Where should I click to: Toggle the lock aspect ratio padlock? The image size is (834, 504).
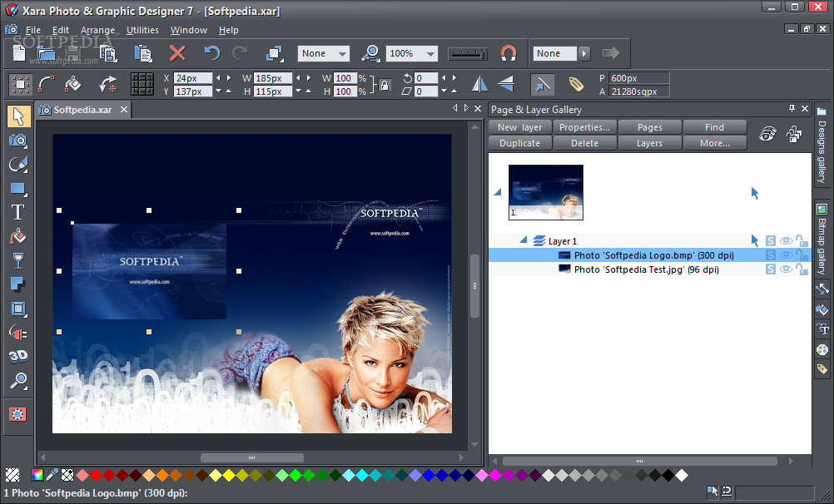pos(384,85)
